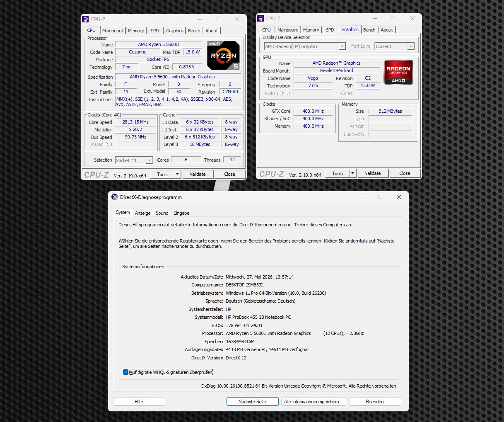Close the DirectX-Diagnoseprogramm window with the X
The width and height of the screenshot is (504, 422).
click(399, 197)
